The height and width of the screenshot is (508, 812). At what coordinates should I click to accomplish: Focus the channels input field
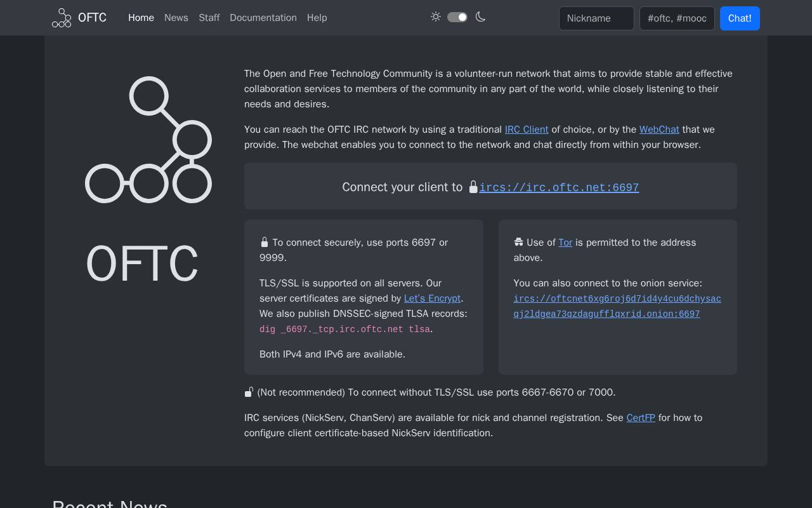[x=677, y=18]
